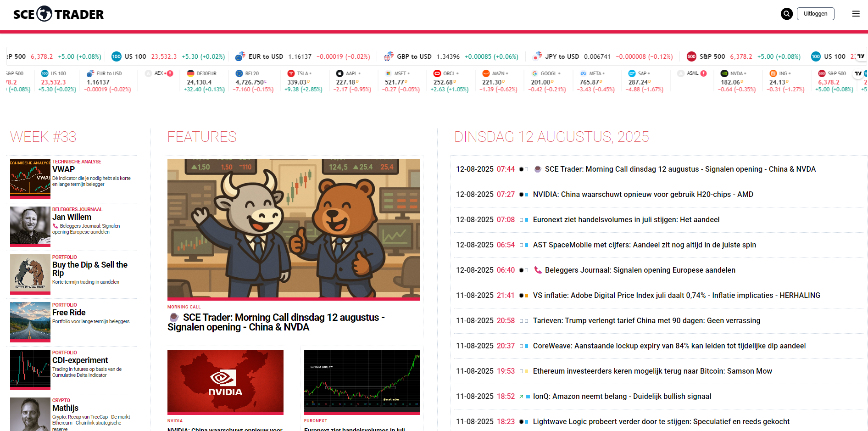
Task: Select the GBP to USD flag icon
Action: pyautogui.click(x=389, y=56)
